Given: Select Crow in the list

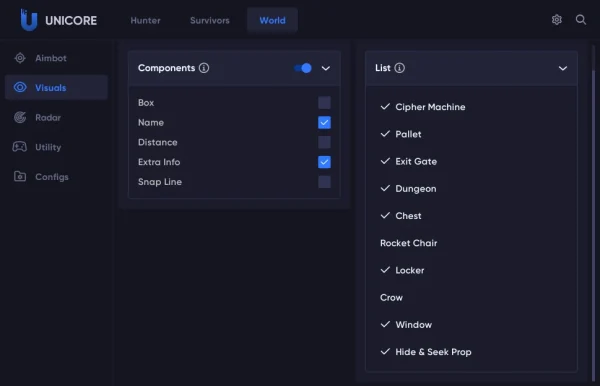Looking at the screenshot, I should click(x=471, y=297).
